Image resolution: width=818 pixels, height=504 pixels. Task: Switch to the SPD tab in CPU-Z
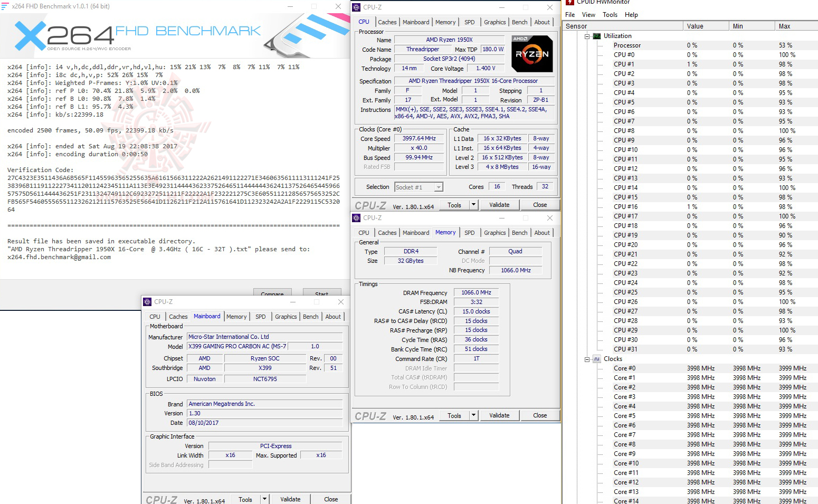469,22
